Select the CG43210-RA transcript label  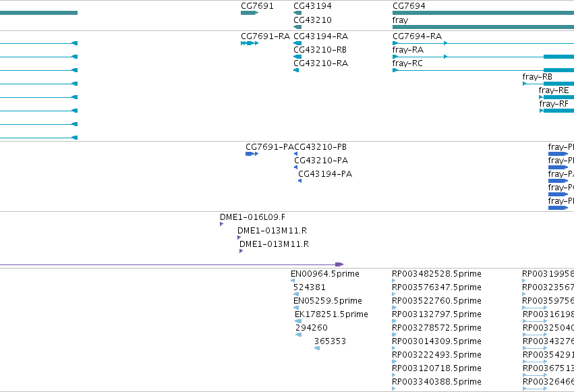pyautogui.click(x=320, y=63)
